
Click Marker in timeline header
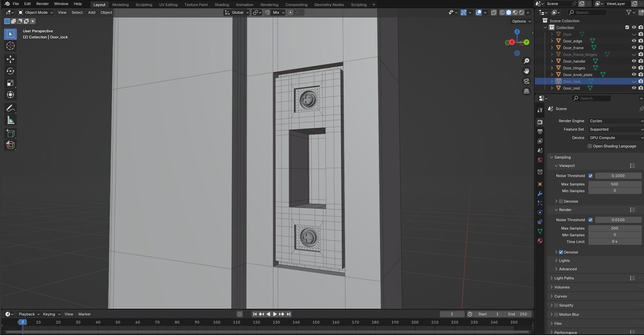click(84, 314)
